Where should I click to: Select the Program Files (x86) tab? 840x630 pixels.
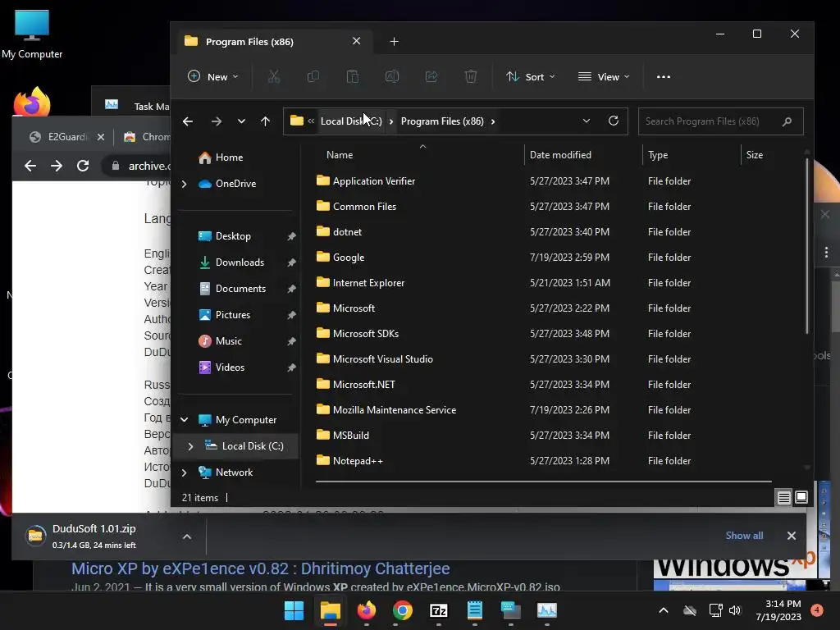tap(272, 41)
